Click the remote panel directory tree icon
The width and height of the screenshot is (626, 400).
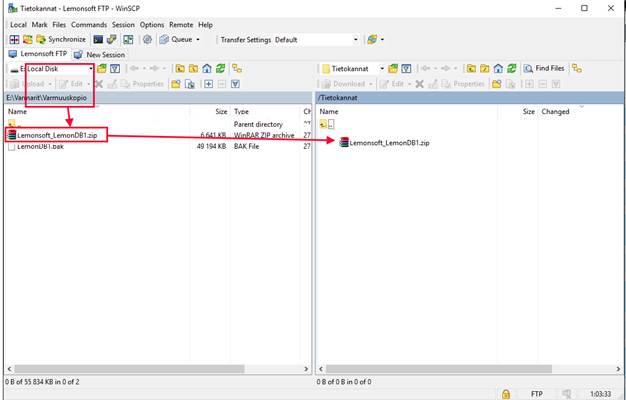click(576, 69)
